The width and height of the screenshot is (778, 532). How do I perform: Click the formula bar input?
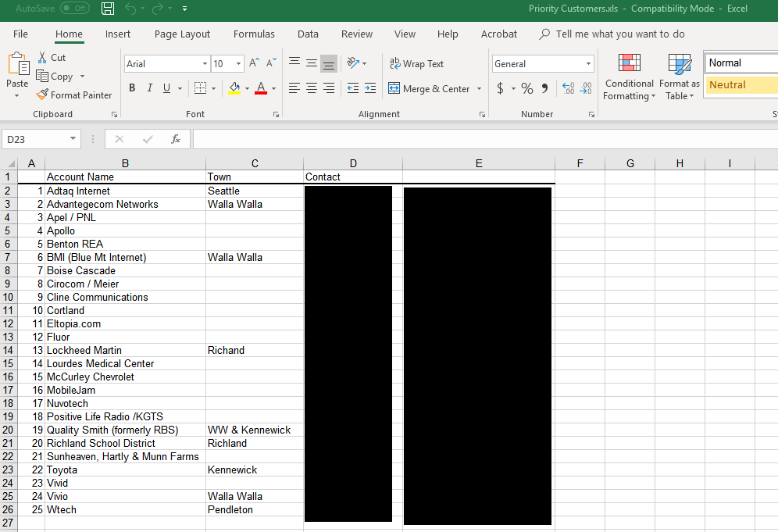pos(485,140)
